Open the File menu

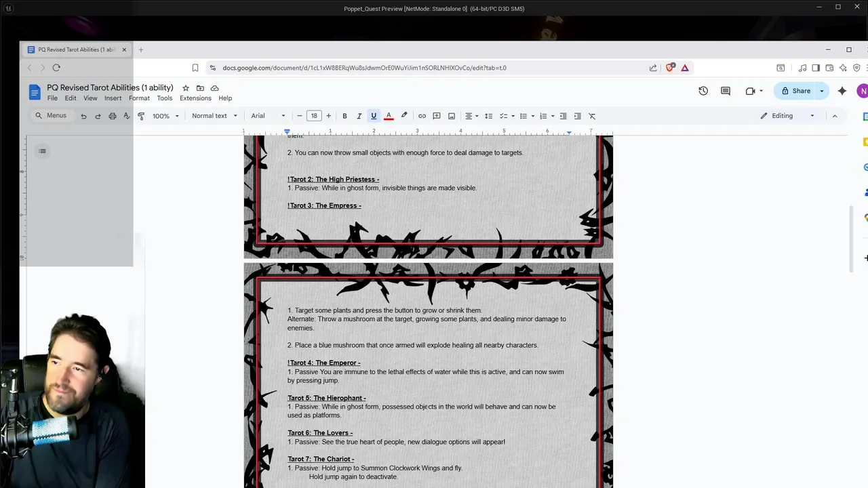52,98
